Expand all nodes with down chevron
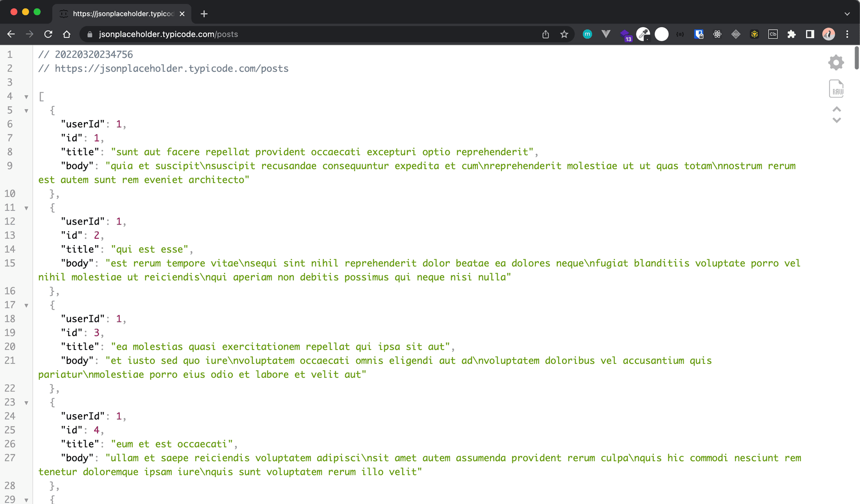This screenshot has height=504, width=860. [836, 120]
